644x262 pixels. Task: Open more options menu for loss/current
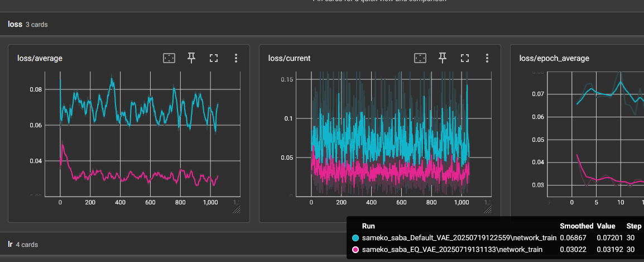487,58
